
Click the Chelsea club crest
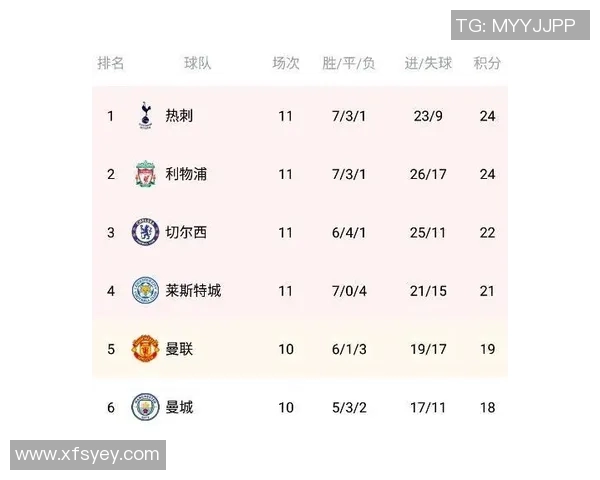(145, 233)
